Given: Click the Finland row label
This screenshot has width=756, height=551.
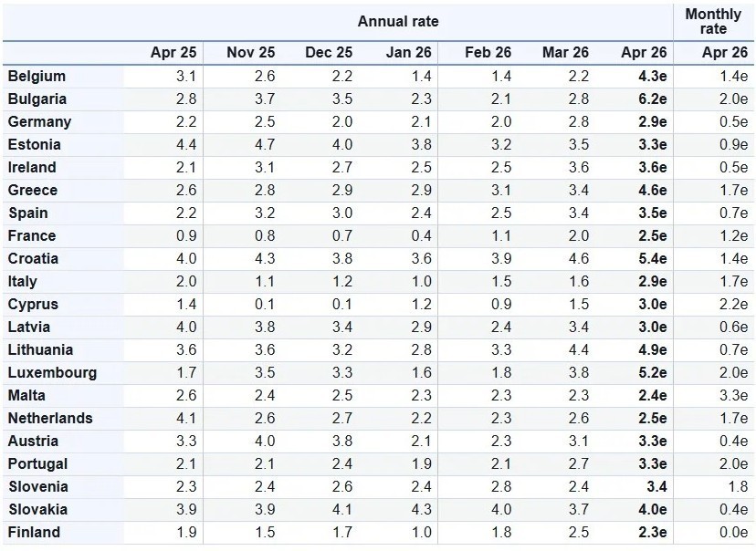Looking at the screenshot, I should [x=34, y=533].
